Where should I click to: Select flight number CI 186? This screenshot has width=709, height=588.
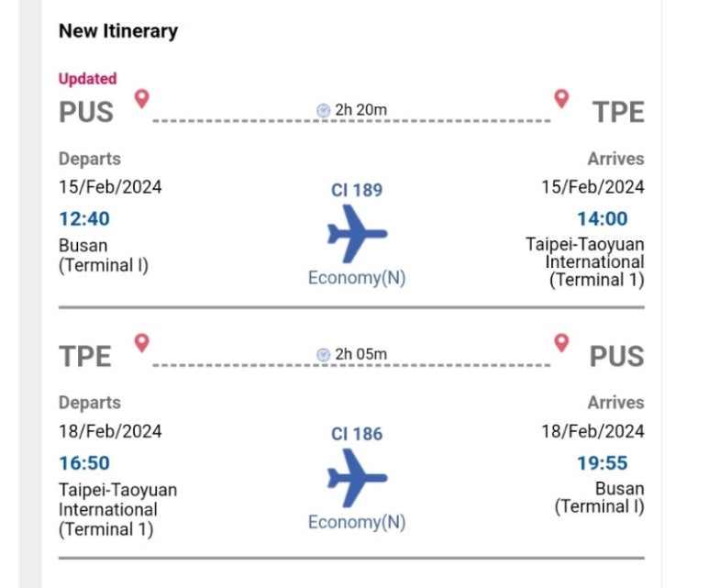click(x=357, y=434)
